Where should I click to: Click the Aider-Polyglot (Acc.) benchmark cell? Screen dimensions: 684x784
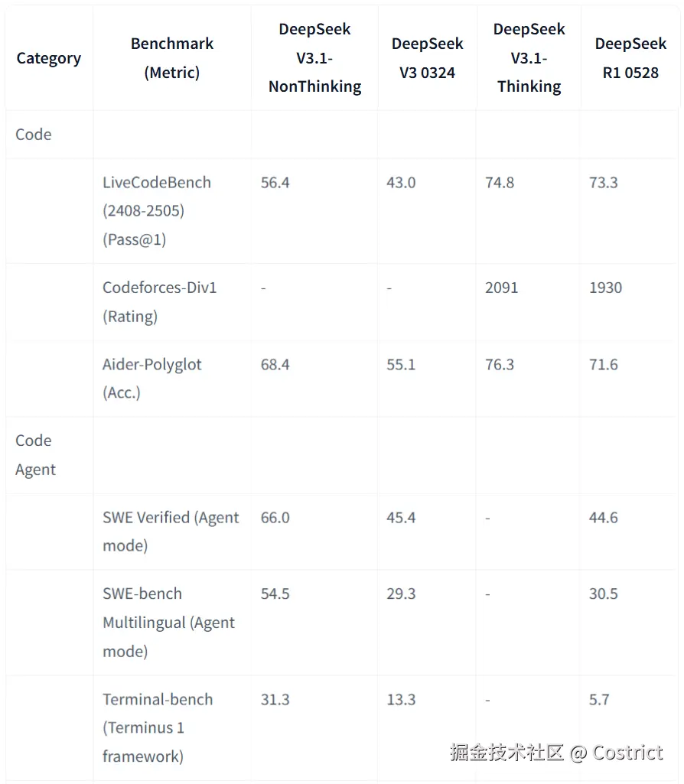[152, 378]
